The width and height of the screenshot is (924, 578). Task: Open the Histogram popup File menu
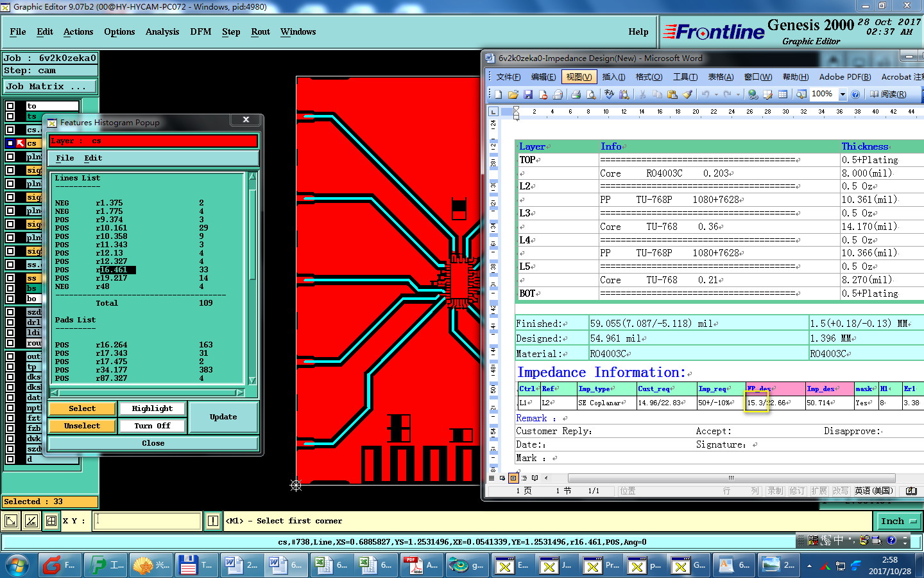(65, 158)
